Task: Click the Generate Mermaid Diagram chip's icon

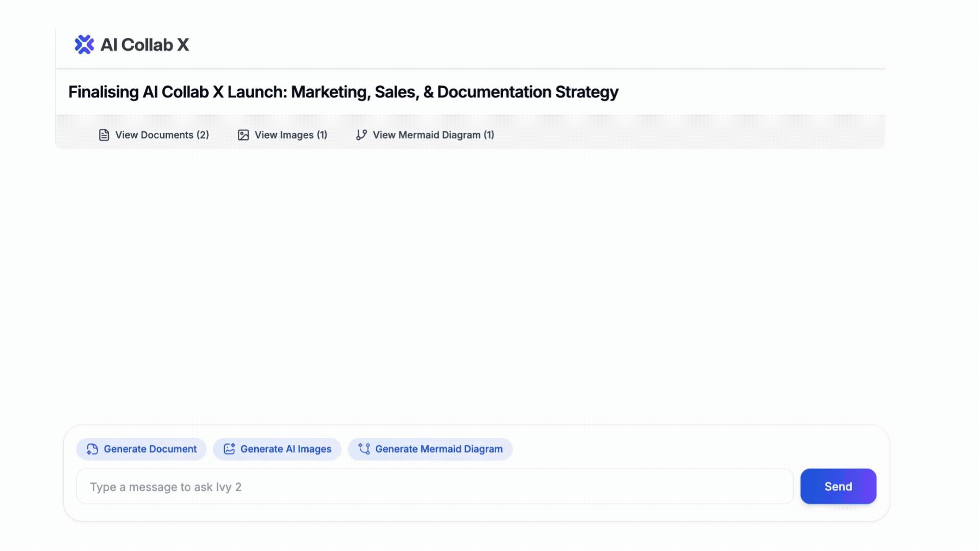Action: [x=364, y=449]
